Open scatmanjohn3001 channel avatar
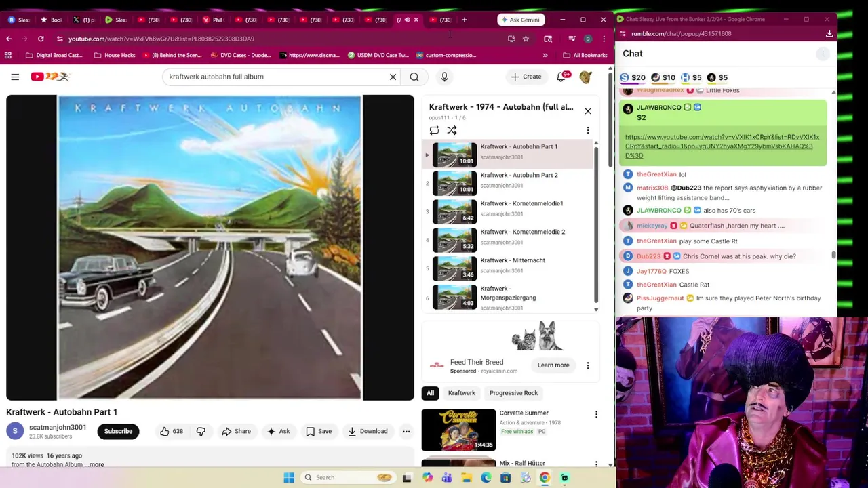868x488 pixels. pyautogui.click(x=15, y=431)
